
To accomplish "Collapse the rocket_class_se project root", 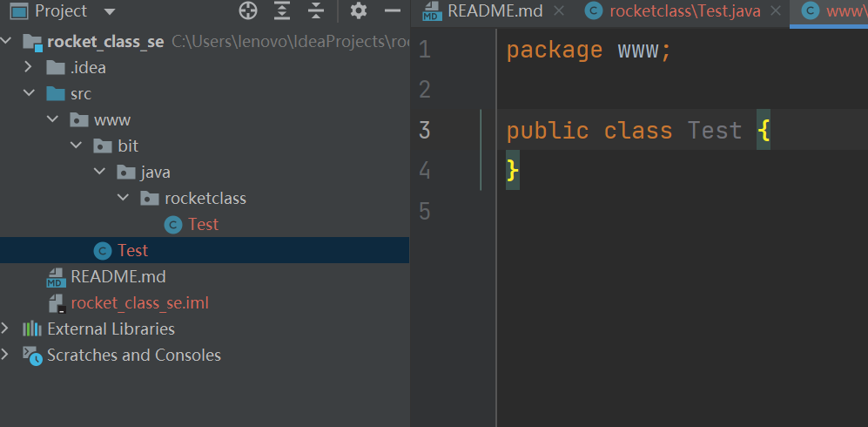I will pos(5,41).
